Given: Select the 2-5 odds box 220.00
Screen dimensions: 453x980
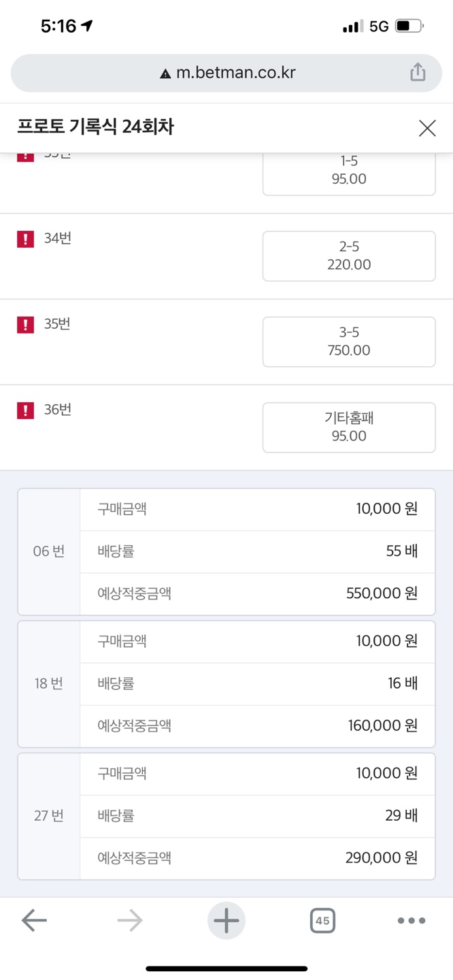Looking at the screenshot, I should [x=349, y=256].
